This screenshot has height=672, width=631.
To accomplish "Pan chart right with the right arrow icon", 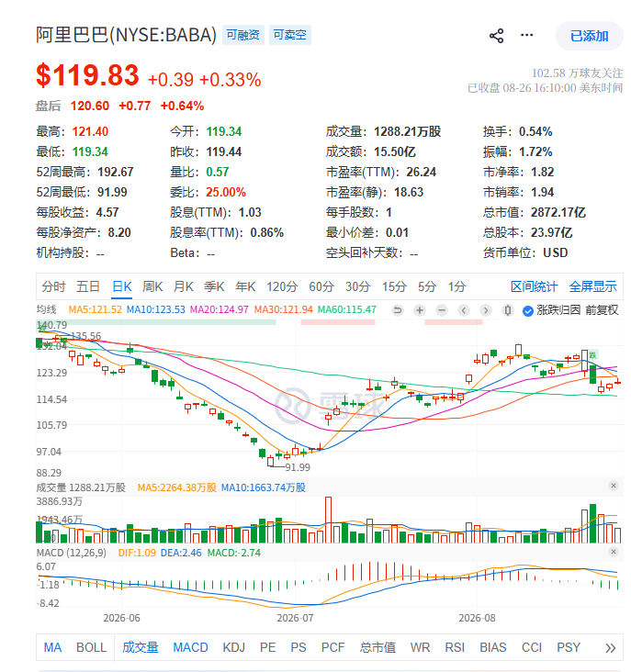I will point(485,310).
